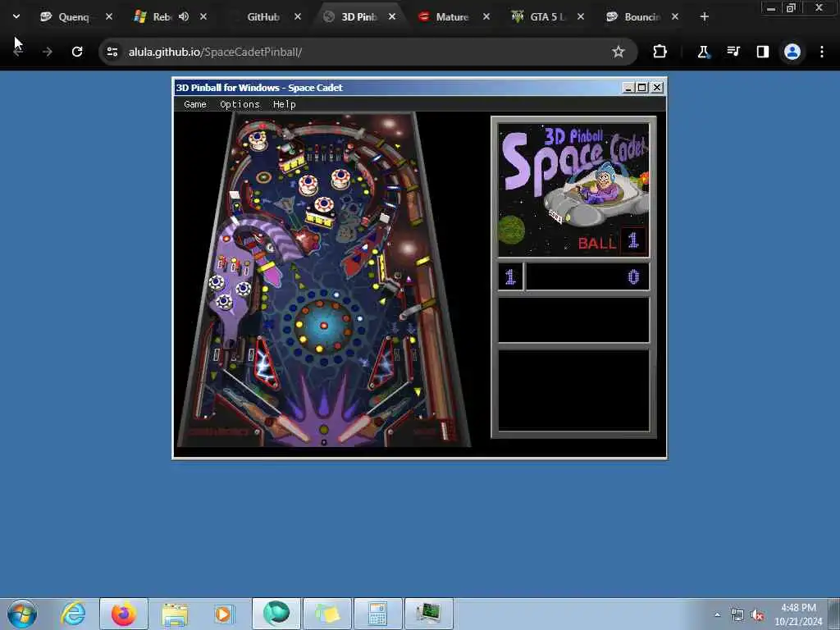The width and height of the screenshot is (840, 630).
Task: Click the Space Cadet logo artwork
Action: tap(573, 190)
